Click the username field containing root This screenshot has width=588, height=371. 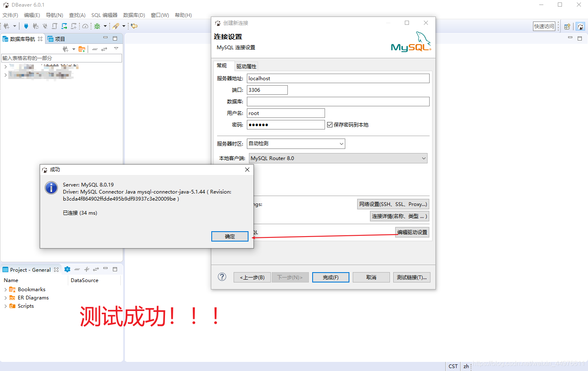coord(286,113)
